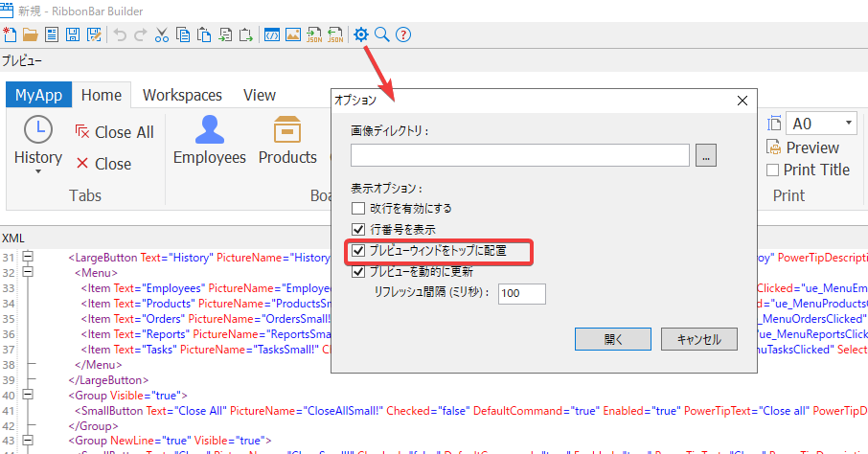Click the New file toolbar icon
The width and height of the screenshot is (868, 454).
tap(10, 35)
